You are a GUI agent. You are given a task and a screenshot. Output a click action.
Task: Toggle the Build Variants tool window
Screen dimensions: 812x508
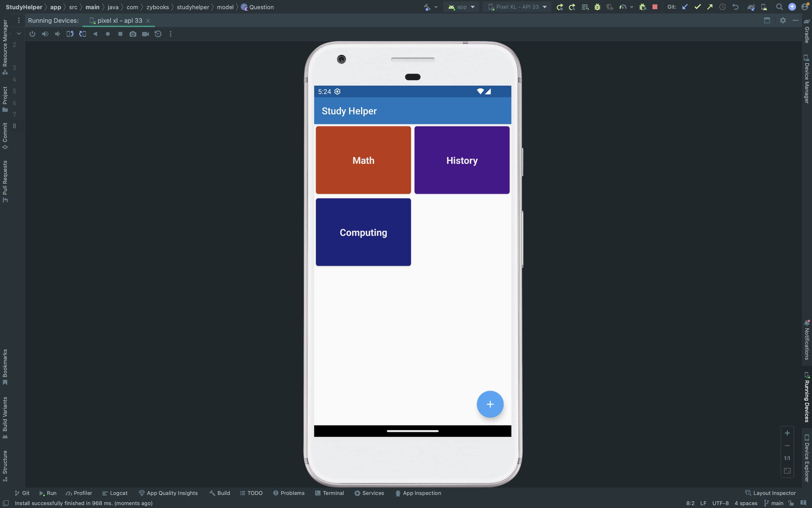5,418
